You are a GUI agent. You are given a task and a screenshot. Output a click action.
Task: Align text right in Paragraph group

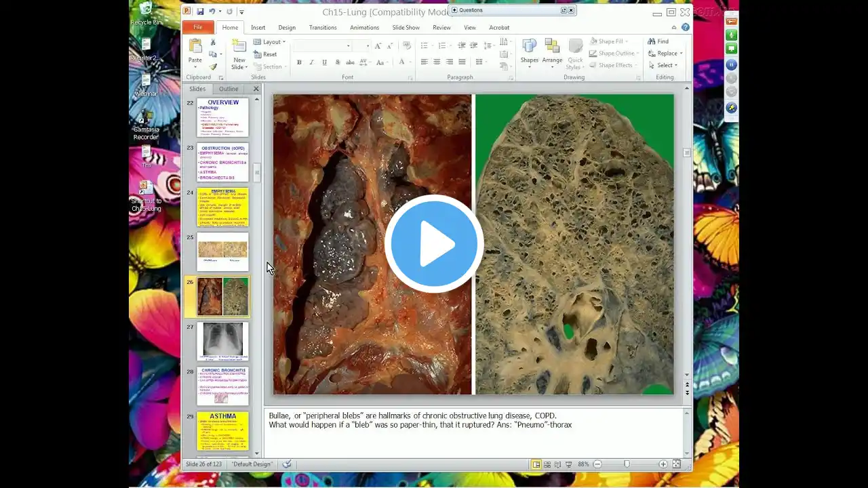pyautogui.click(x=450, y=62)
